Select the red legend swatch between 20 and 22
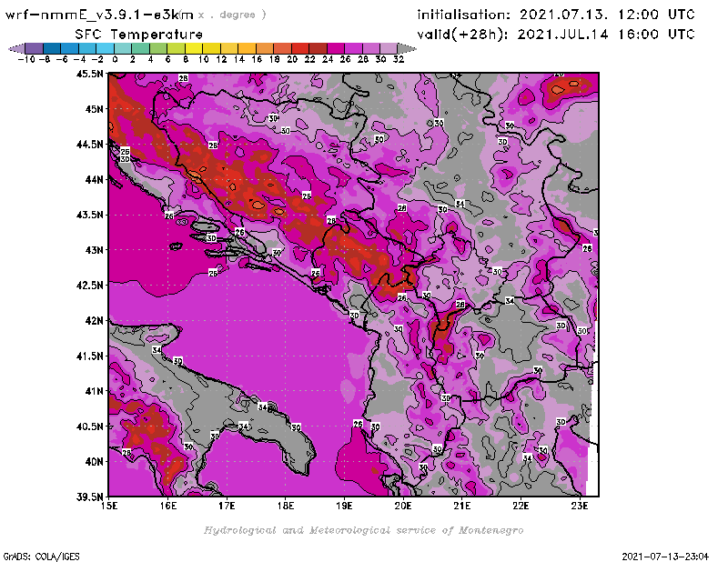The image size is (728, 562). 300,48
